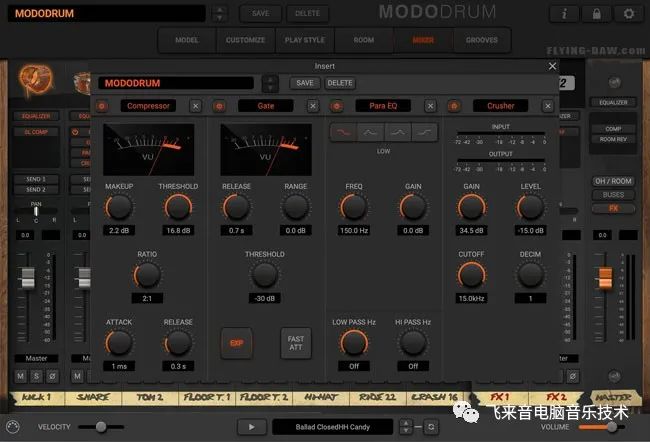Play the Ballad ClosedHH Candy groove
The width and height of the screenshot is (650, 442).
tap(252, 427)
